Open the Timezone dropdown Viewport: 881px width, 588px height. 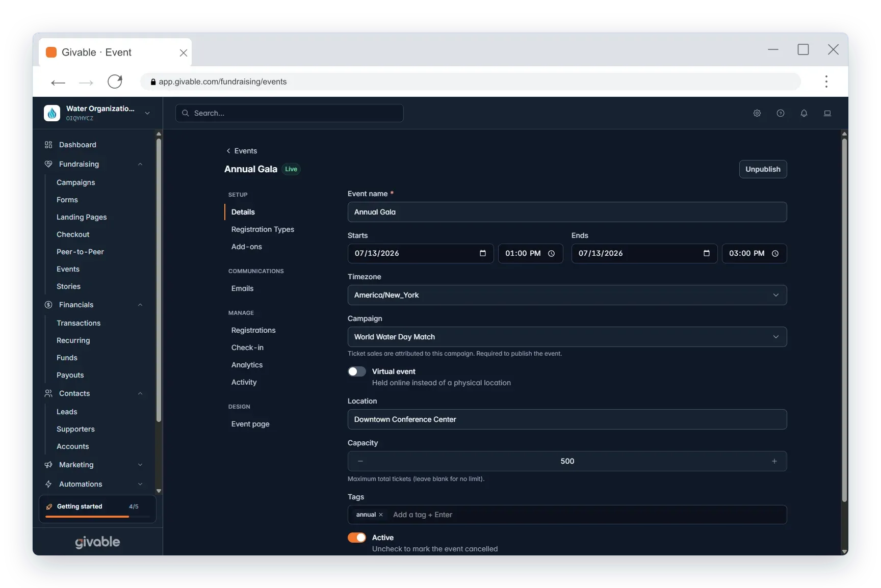(x=567, y=295)
